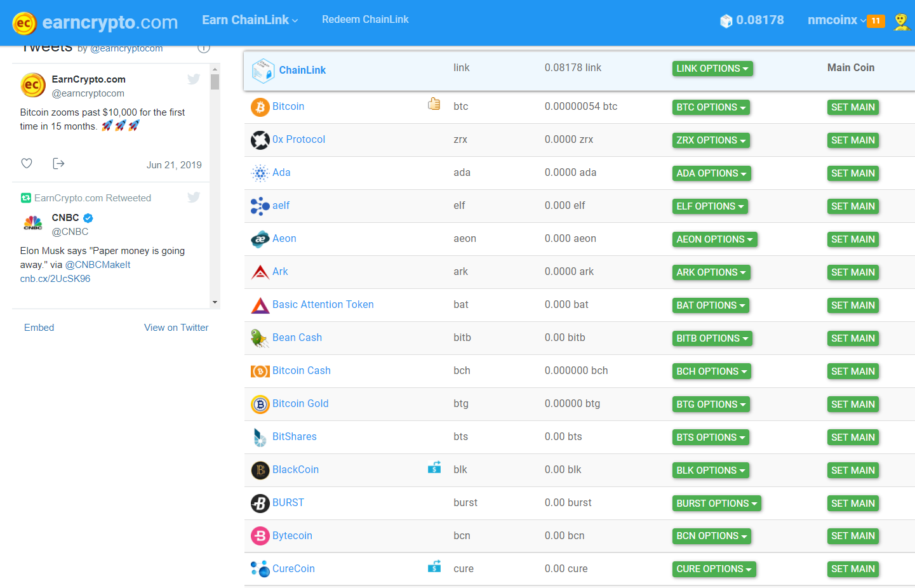Click the Ark coin icon
Image resolution: width=915 pixels, height=588 pixels.
[260, 272]
